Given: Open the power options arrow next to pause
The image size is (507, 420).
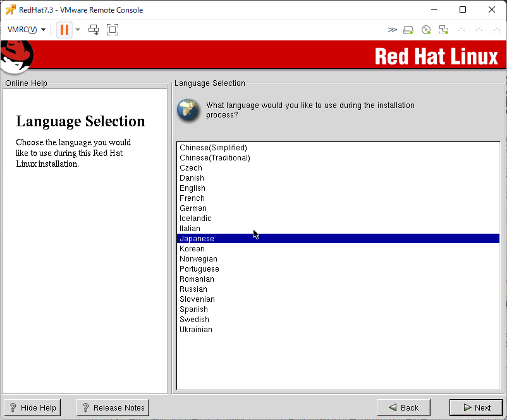Looking at the screenshot, I should 78,30.
